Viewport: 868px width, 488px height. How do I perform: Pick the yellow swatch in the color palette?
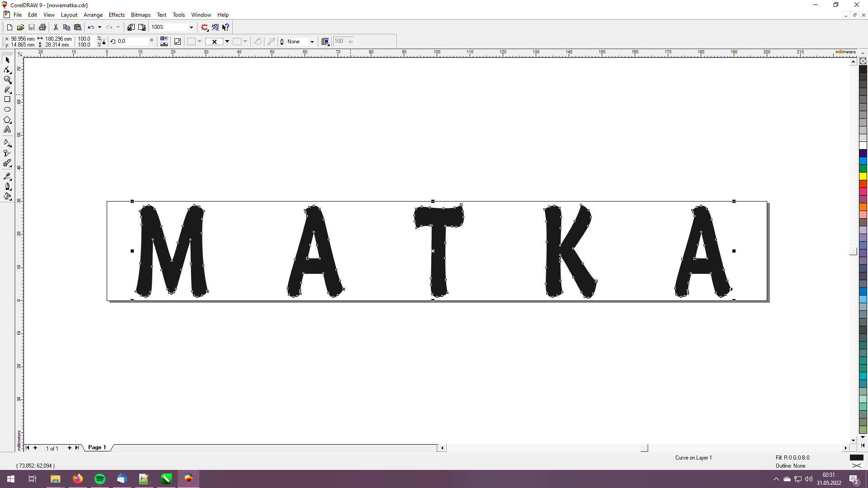[863, 176]
